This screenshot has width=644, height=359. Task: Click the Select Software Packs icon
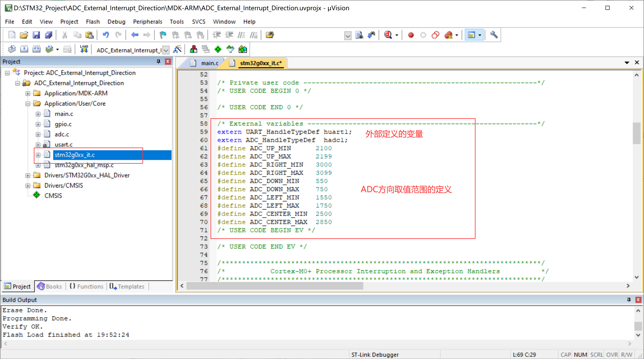pos(230,49)
